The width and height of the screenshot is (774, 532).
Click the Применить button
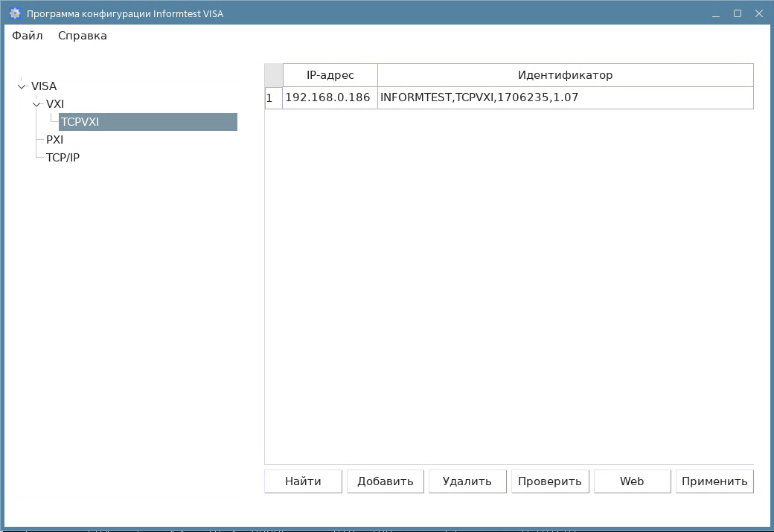(x=714, y=481)
